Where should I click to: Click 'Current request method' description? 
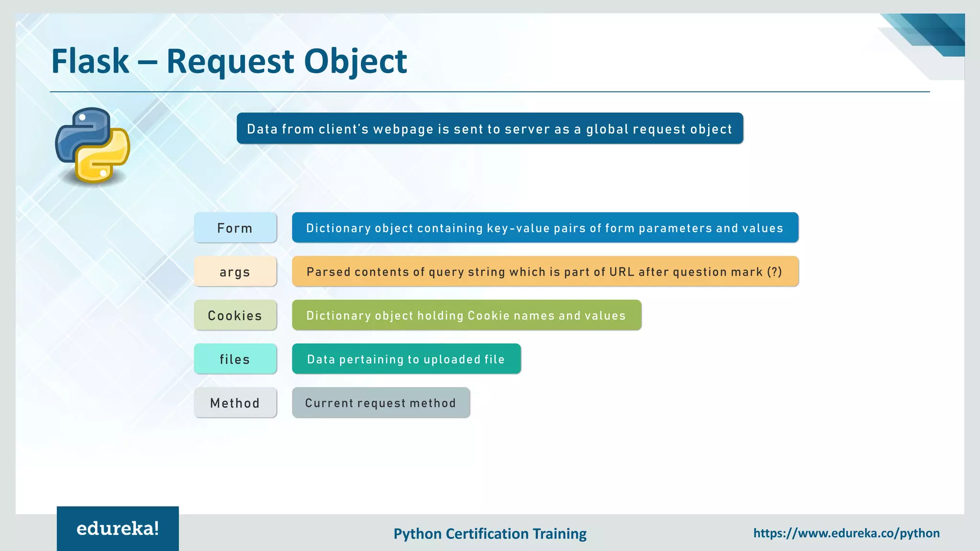point(381,403)
